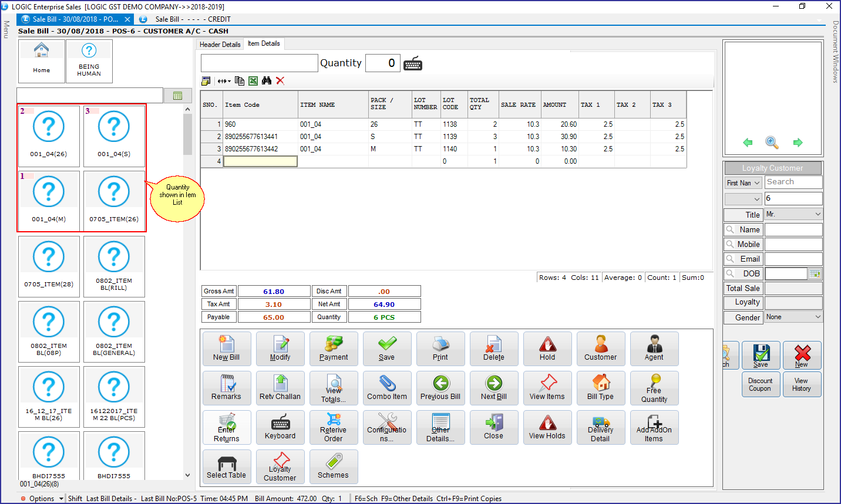The height and width of the screenshot is (504, 841).
Task: Click the View History button
Action: 802,384
